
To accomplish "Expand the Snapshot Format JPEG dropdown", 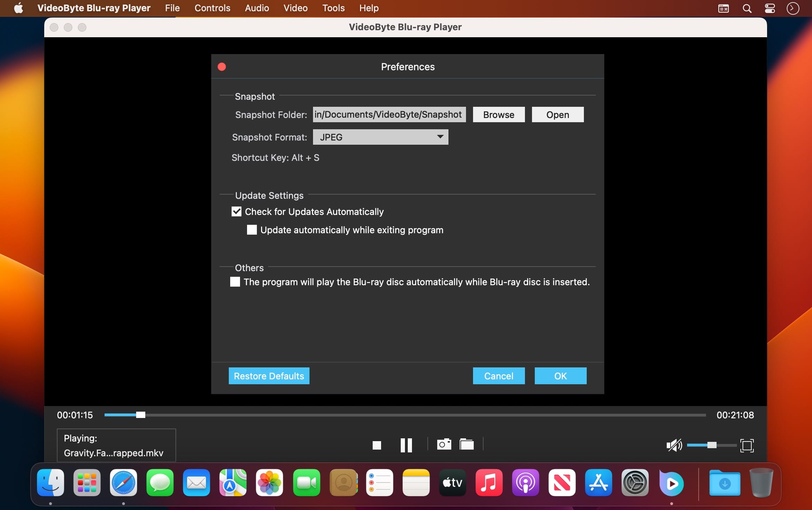I will coord(380,137).
